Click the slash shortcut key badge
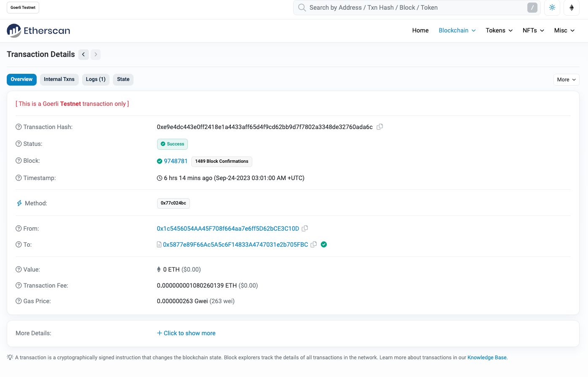The width and height of the screenshot is (588, 377). pyautogui.click(x=532, y=8)
